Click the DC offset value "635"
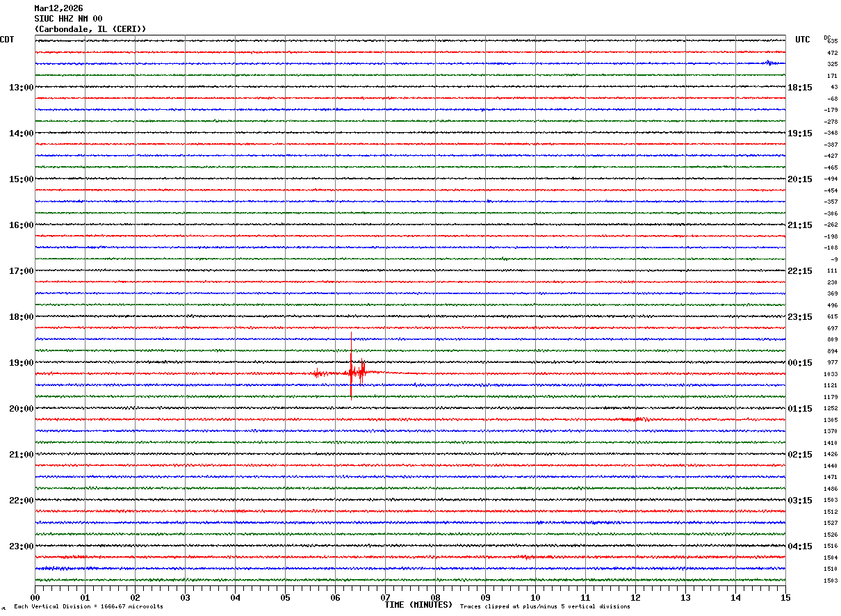This screenshot has height=616, width=841. (x=832, y=41)
